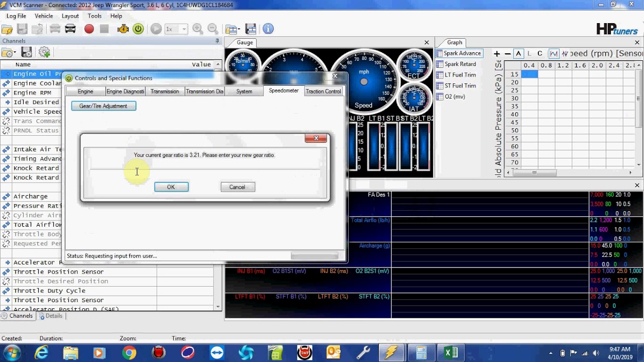Click the zoom out magnifier icon

pyautogui.click(x=213, y=29)
